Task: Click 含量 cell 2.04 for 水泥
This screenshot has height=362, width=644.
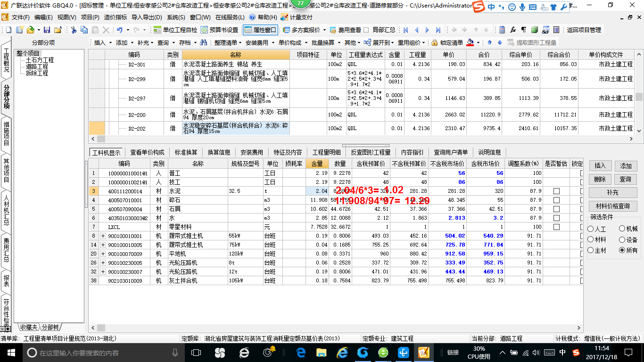Action: pyautogui.click(x=317, y=191)
